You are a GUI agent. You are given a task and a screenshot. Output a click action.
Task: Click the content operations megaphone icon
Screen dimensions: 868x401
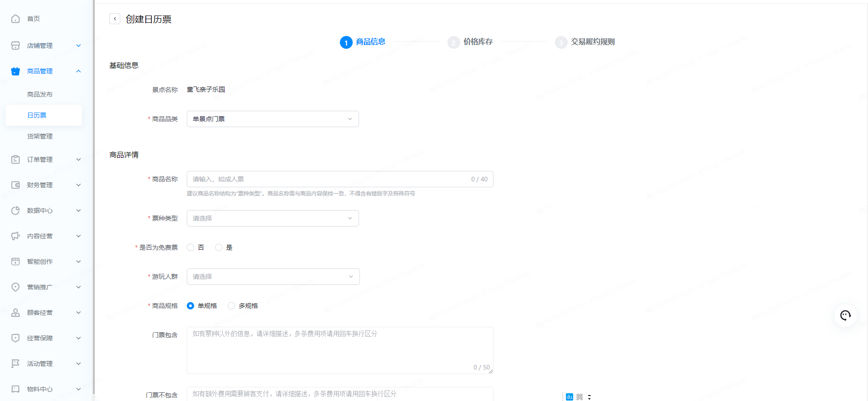(x=15, y=236)
